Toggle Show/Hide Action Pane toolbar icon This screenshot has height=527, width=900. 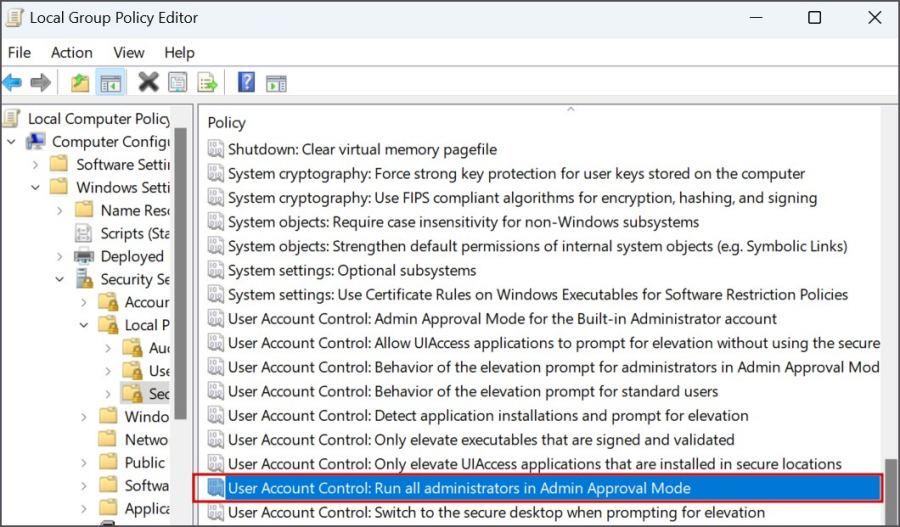tap(276, 84)
